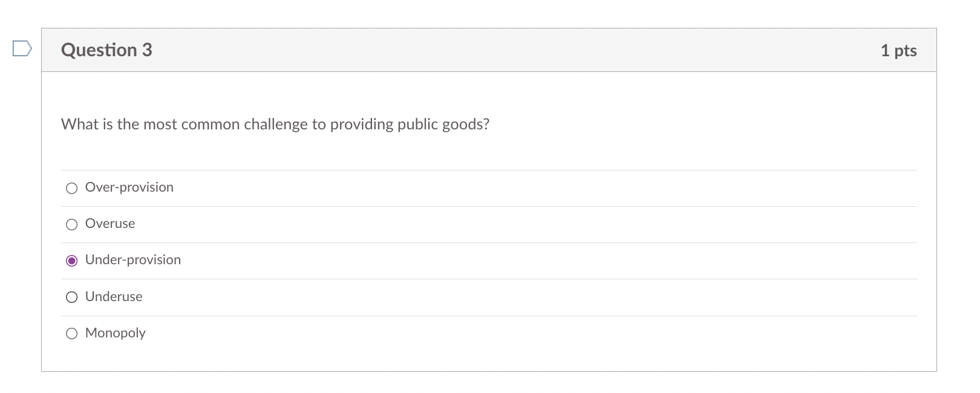Screen dimensions: 980x393
Task: Click the Over-provision answer text
Action: tap(129, 187)
